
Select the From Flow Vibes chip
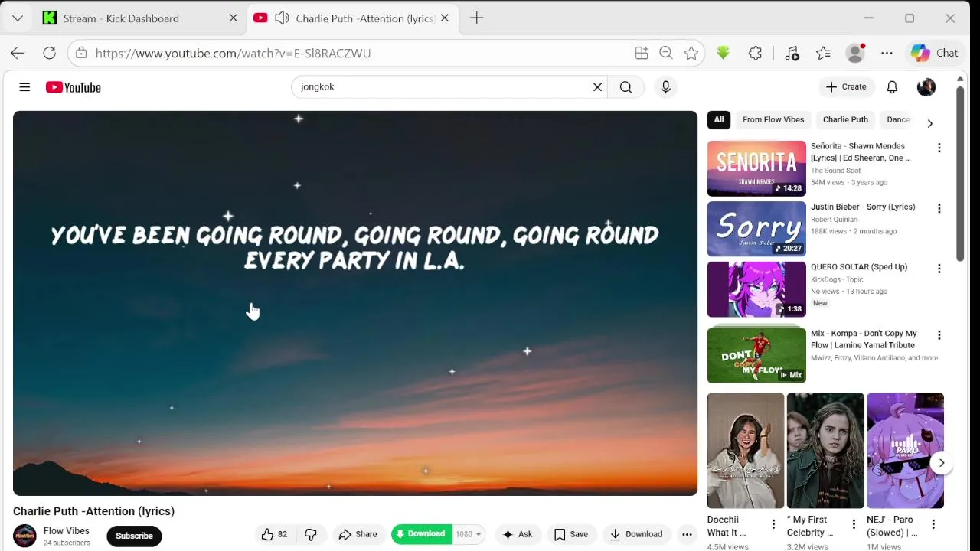click(773, 119)
